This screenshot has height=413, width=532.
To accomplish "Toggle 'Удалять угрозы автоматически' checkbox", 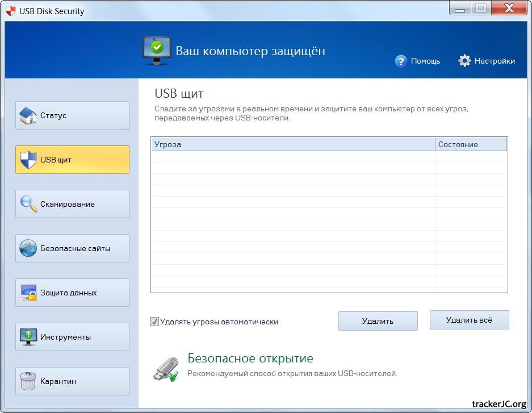I will [154, 322].
